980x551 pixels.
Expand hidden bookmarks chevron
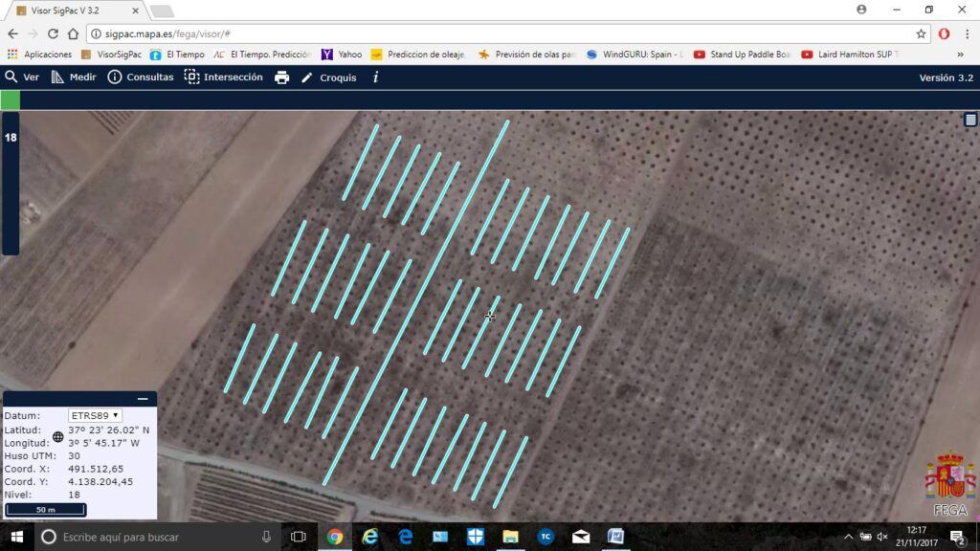point(961,55)
